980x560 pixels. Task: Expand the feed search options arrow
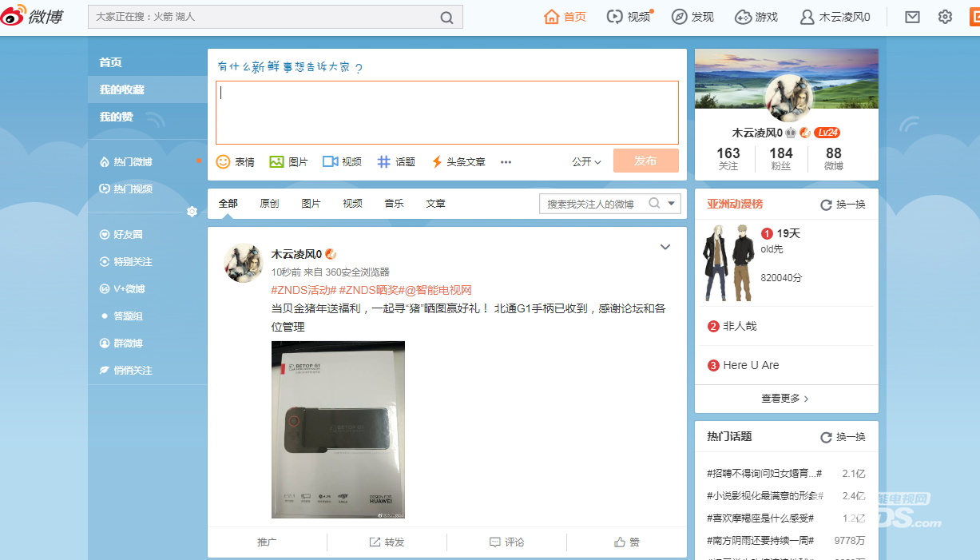pyautogui.click(x=672, y=204)
